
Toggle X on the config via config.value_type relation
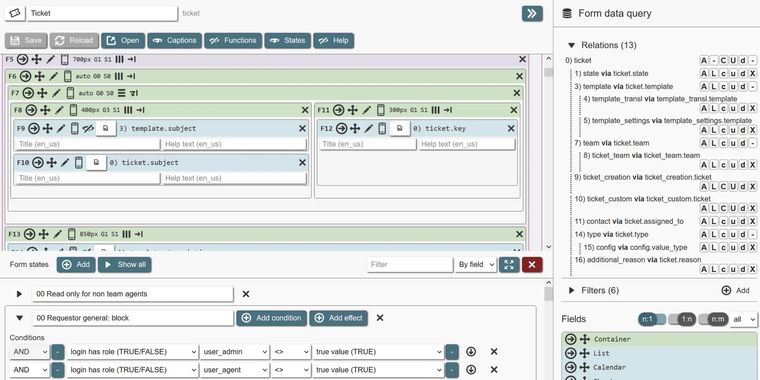tap(752, 247)
